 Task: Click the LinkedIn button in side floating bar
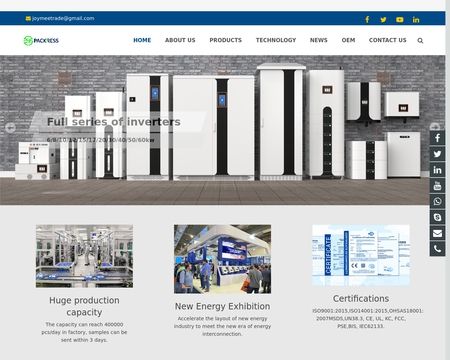pyautogui.click(x=437, y=170)
